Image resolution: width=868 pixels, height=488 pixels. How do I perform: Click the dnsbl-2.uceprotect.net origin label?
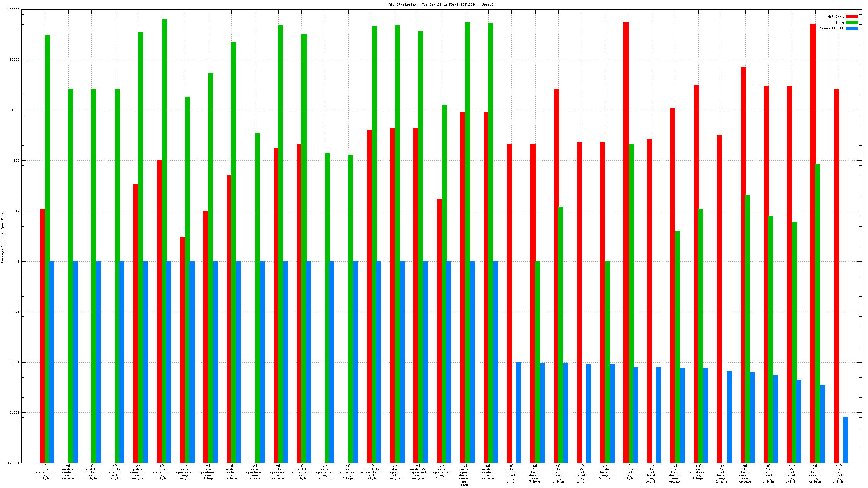[418, 472]
